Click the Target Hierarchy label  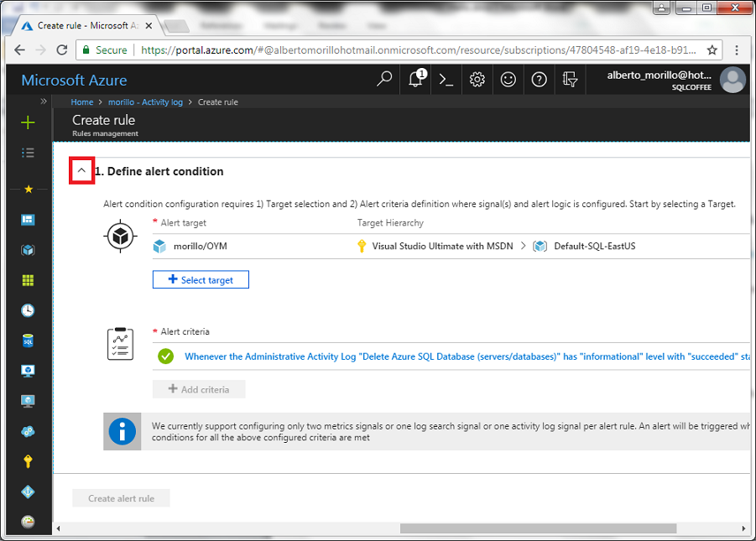(390, 223)
